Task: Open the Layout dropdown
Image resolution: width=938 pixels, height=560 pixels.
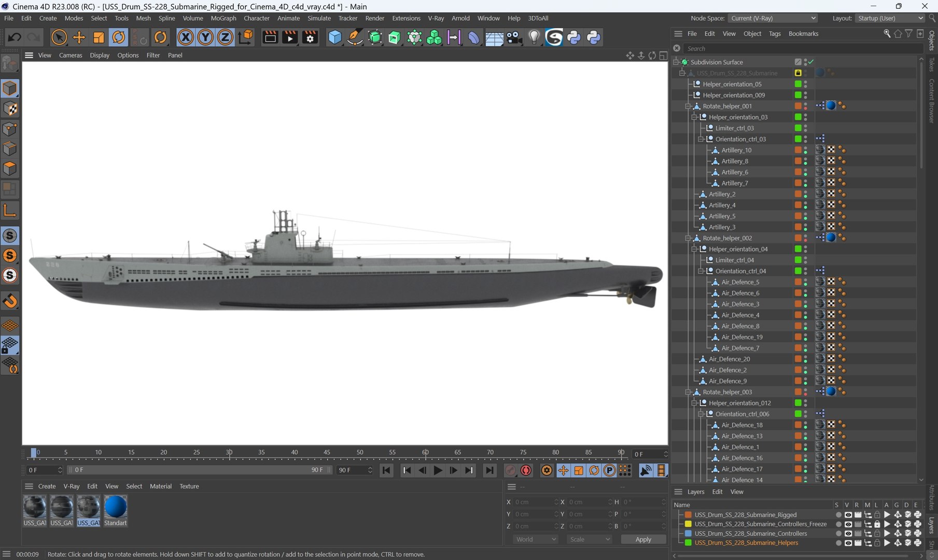Action: click(890, 18)
